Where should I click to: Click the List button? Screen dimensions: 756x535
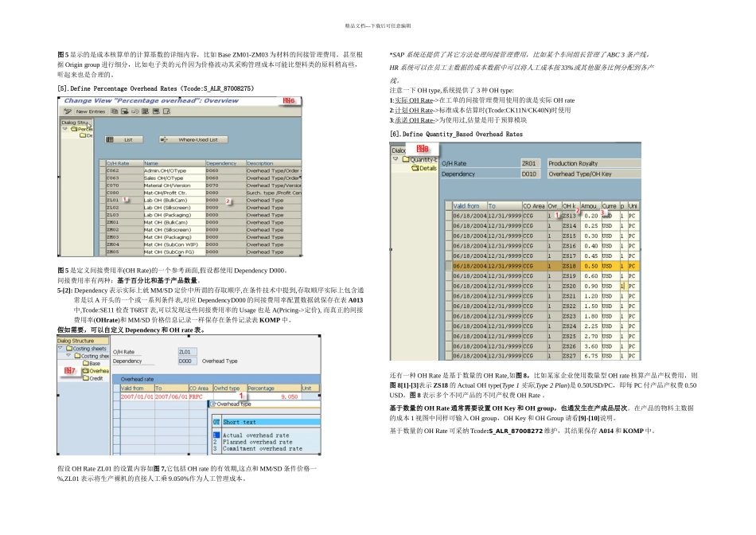coord(124,139)
